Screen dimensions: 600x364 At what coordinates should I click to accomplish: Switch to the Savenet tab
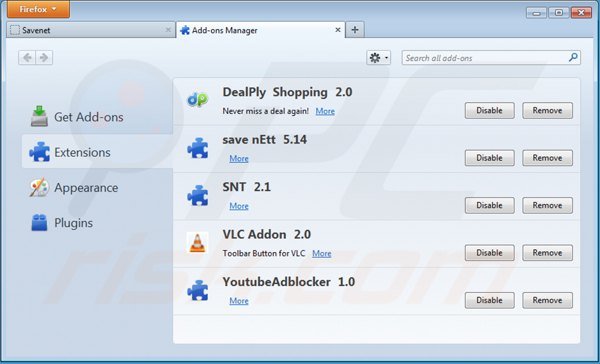tap(90, 30)
